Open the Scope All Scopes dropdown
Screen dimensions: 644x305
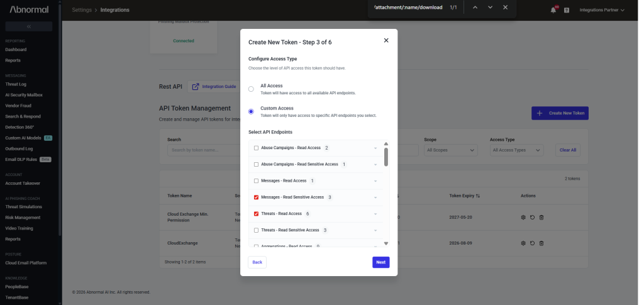(450, 150)
